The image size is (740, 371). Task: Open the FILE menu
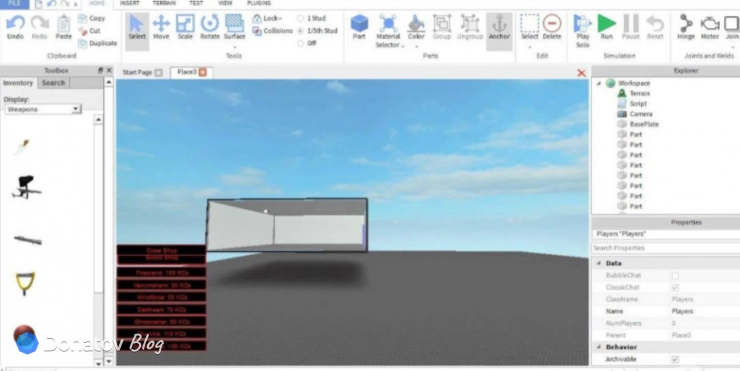click(x=14, y=3)
